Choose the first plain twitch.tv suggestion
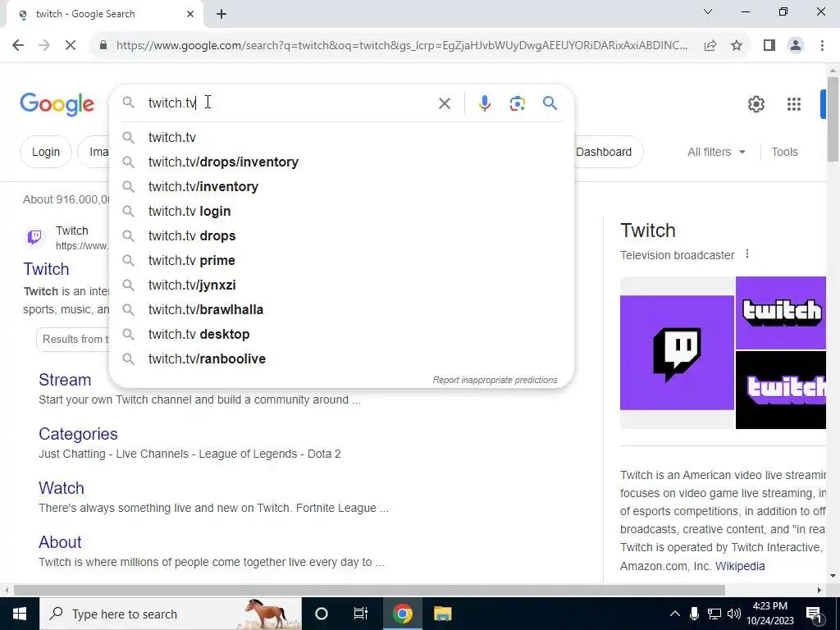This screenshot has width=840, height=630. [341, 137]
